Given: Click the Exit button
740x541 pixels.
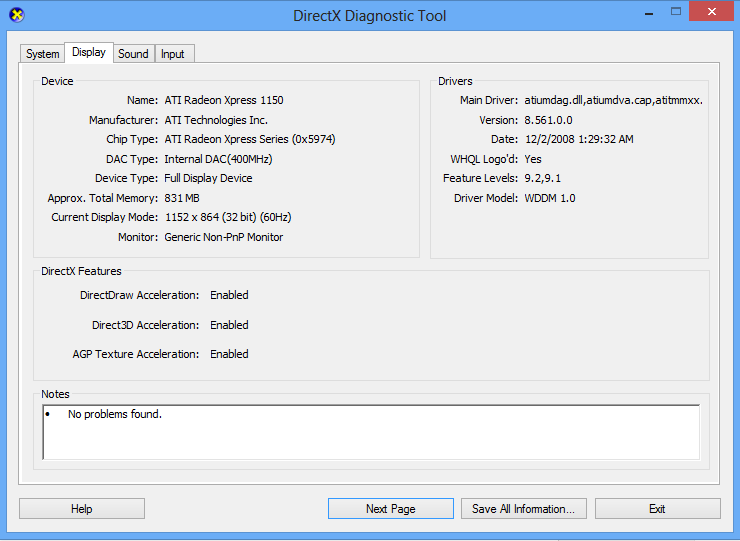Looking at the screenshot, I should coord(657,508).
